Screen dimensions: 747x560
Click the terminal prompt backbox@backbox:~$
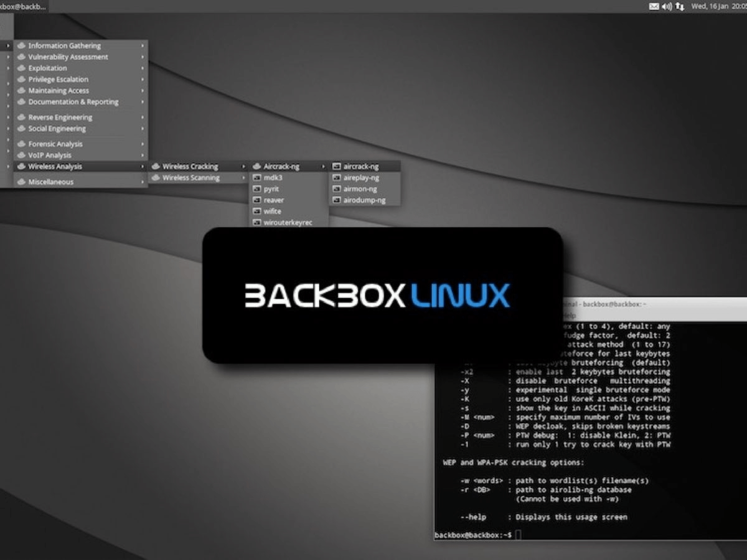coord(473,534)
